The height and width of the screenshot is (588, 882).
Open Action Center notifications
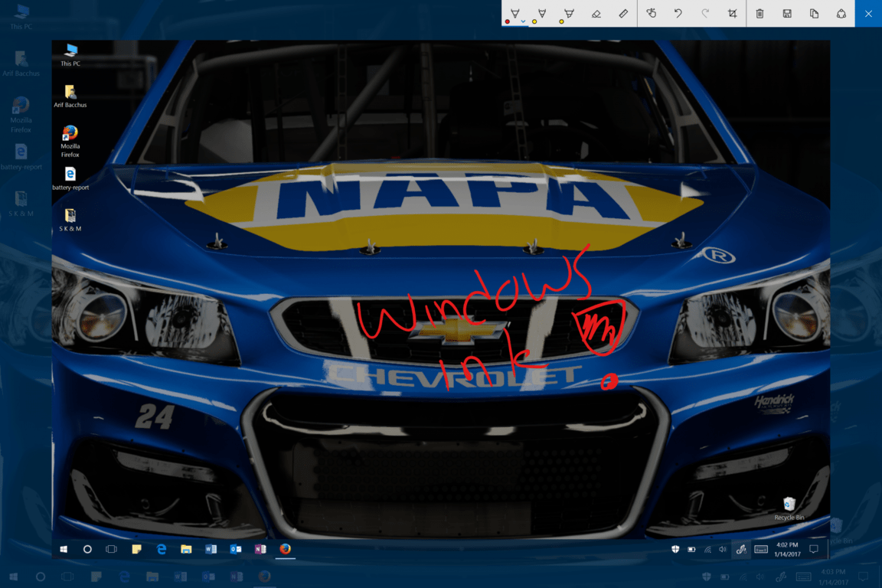(x=813, y=549)
